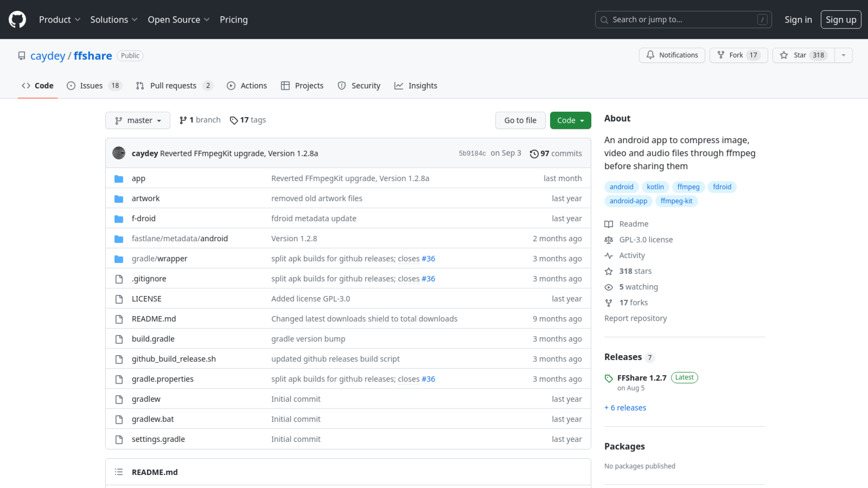
Task: Open the artwork folder icon
Action: coord(119,199)
